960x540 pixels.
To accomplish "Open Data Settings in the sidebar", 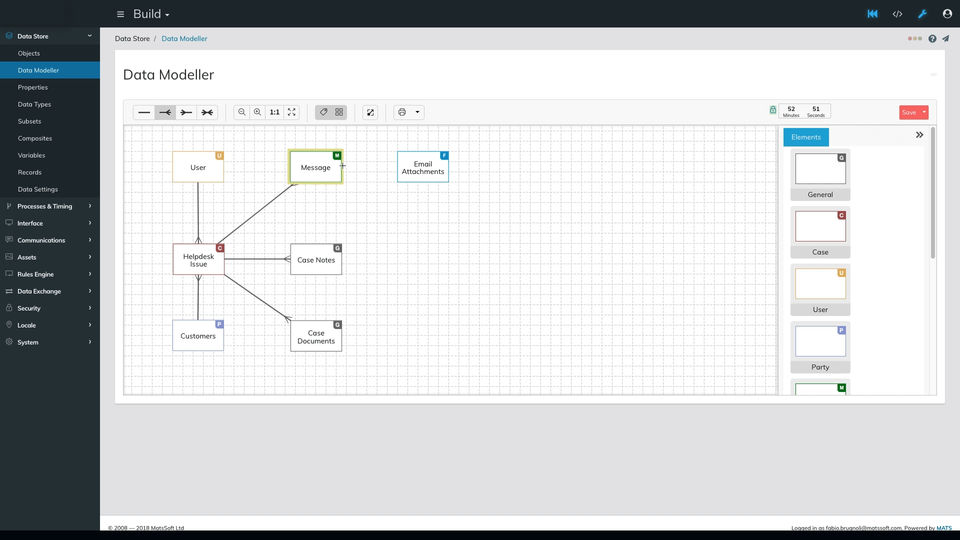I will click(x=50, y=190).
